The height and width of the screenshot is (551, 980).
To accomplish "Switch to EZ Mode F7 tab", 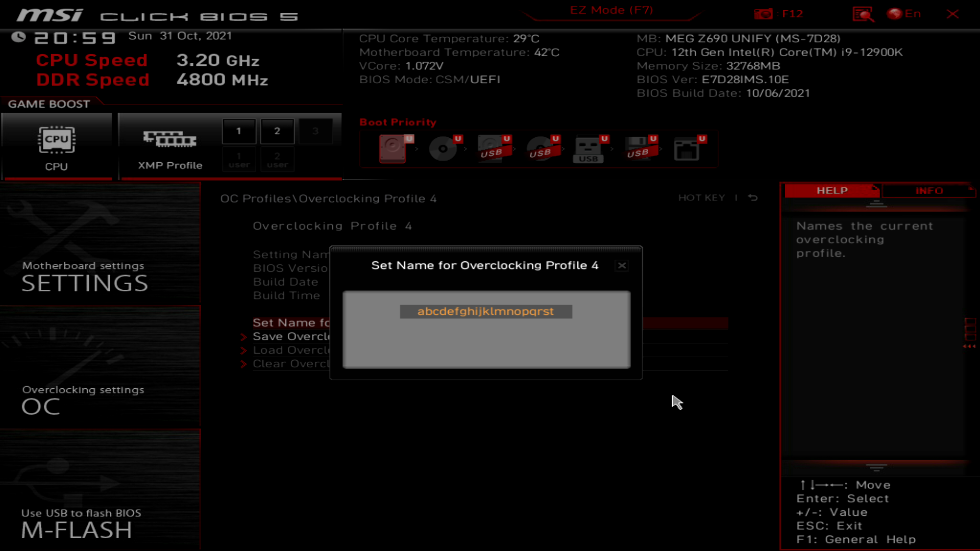I will [x=611, y=10].
